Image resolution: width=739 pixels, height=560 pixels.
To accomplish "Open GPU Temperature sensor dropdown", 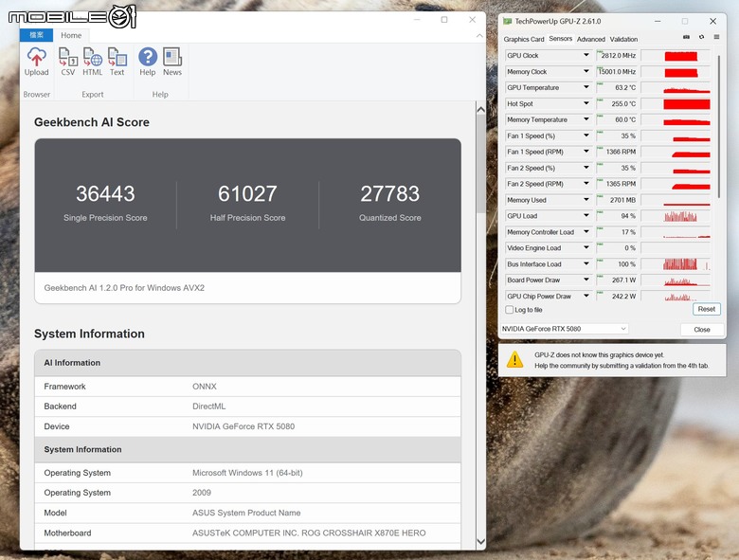I will [586, 87].
